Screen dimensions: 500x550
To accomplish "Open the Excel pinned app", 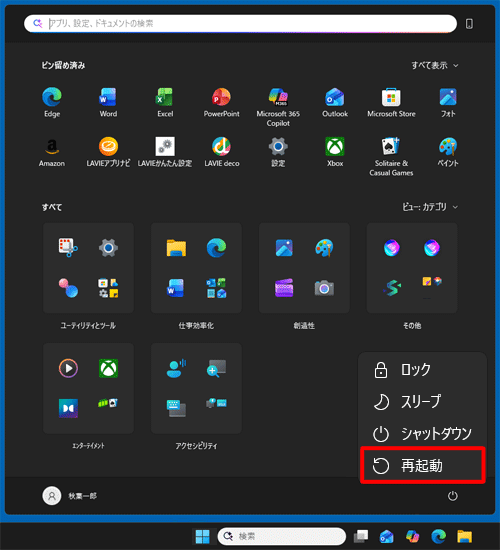I will (165, 102).
